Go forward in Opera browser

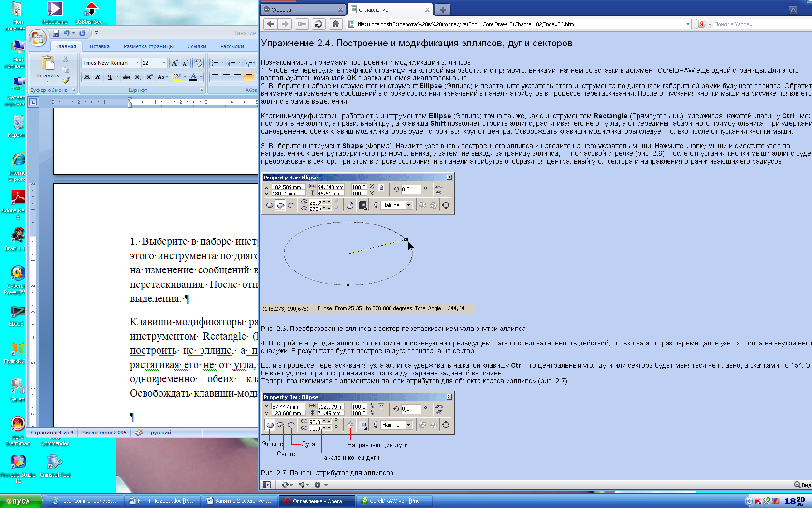pos(285,24)
